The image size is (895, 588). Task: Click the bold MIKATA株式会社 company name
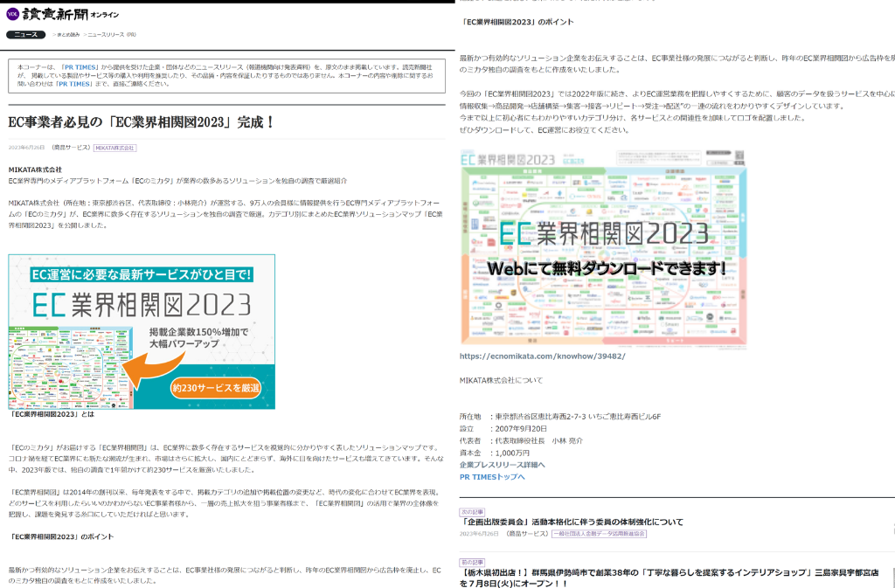pos(35,169)
